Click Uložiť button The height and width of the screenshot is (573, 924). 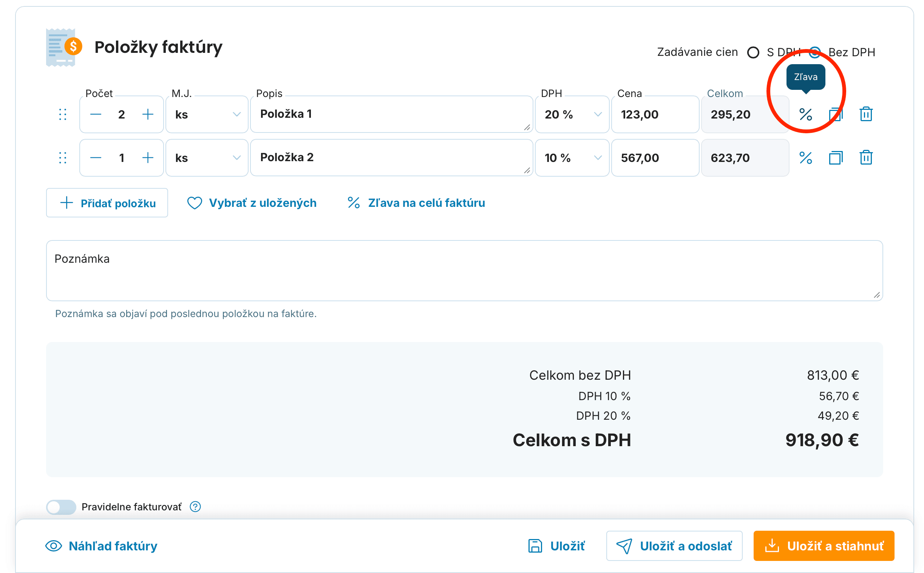point(556,546)
